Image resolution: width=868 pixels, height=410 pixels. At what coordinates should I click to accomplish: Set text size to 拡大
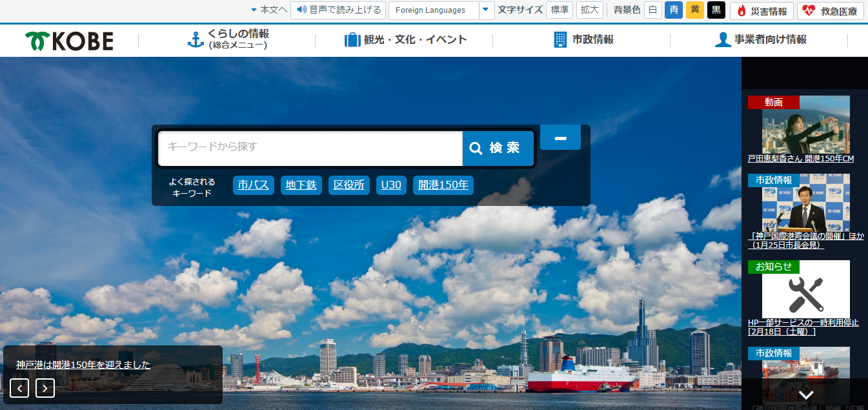(x=590, y=10)
